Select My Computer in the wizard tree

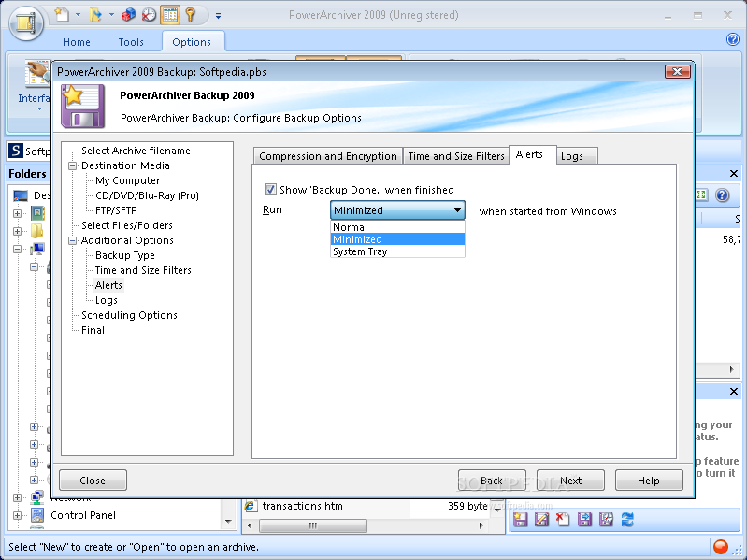click(128, 180)
